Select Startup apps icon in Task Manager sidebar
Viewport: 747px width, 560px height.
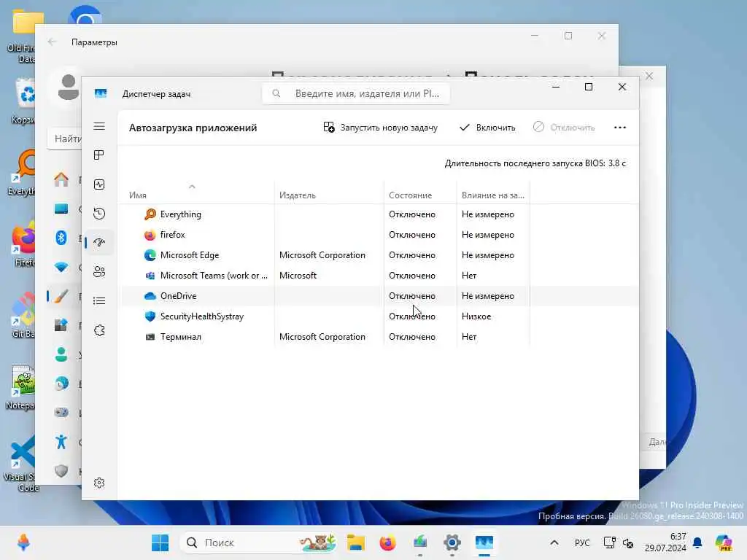[x=99, y=242]
